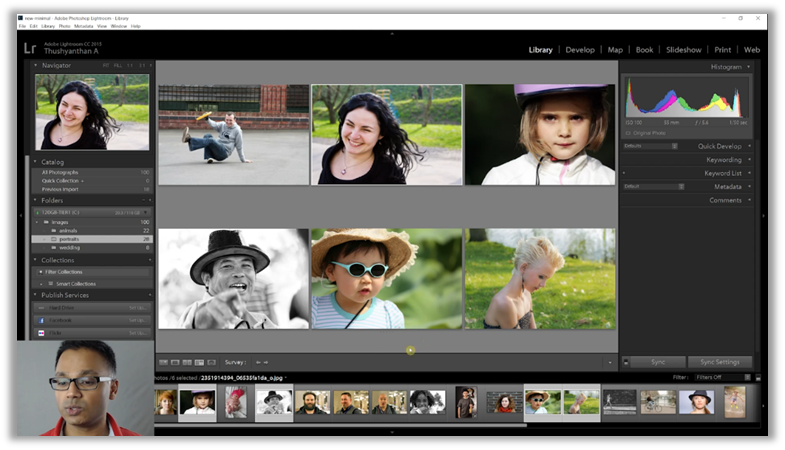This screenshot has width=785, height=450.
Task: Click the Sync button
Action: pyautogui.click(x=658, y=362)
